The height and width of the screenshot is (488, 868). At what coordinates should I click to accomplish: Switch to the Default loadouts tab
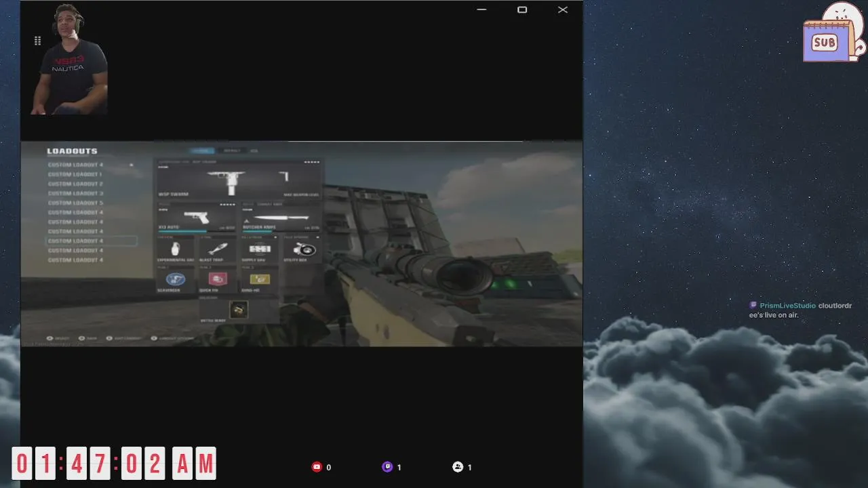tap(231, 150)
